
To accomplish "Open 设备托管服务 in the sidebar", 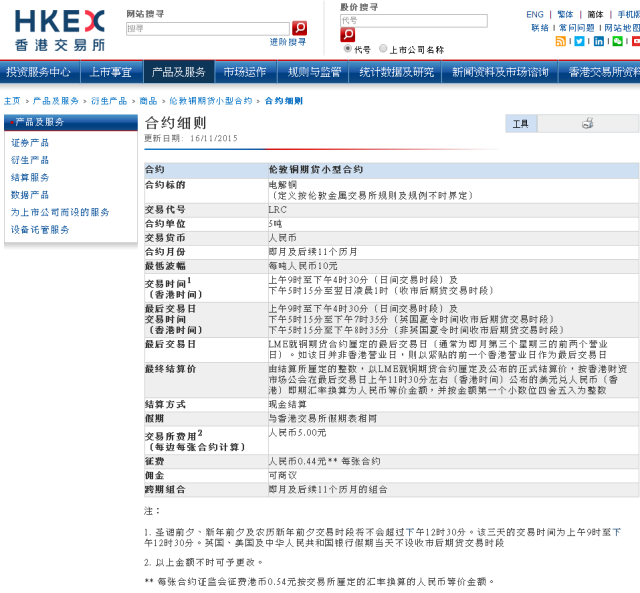I will pos(40,229).
